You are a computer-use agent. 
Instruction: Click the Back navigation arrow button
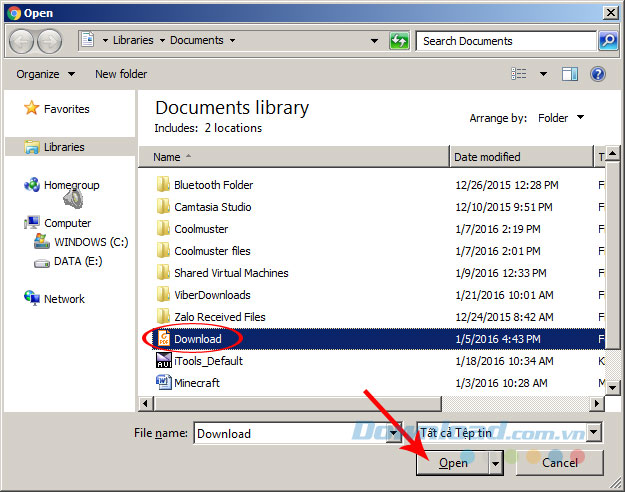point(22,41)
